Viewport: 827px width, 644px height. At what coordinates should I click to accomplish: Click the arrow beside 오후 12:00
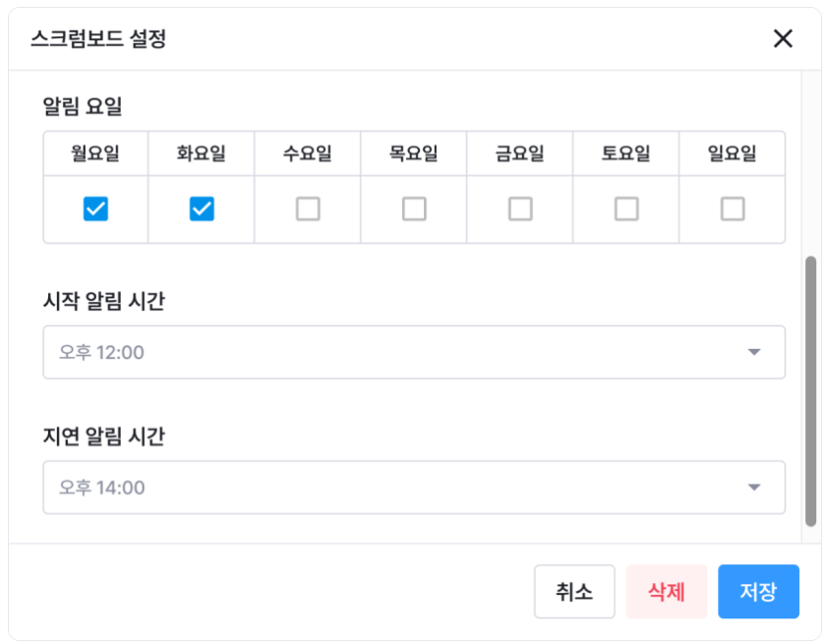(x=754, y=352)
